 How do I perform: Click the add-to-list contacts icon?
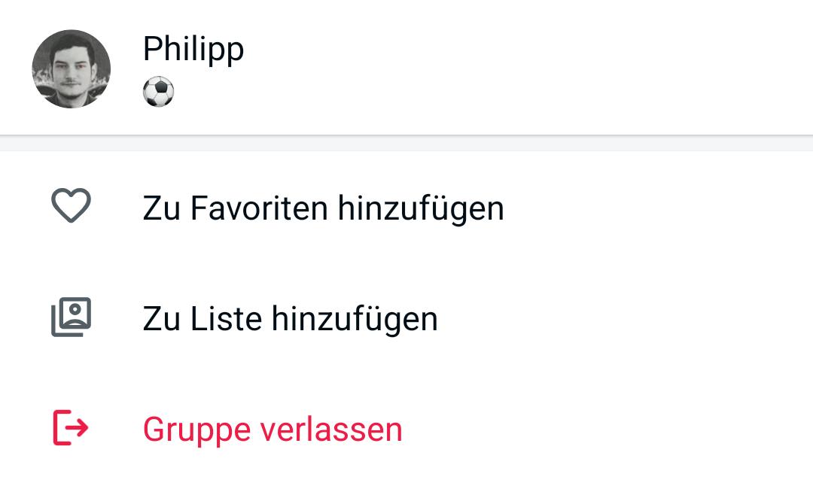coord(71,317)
